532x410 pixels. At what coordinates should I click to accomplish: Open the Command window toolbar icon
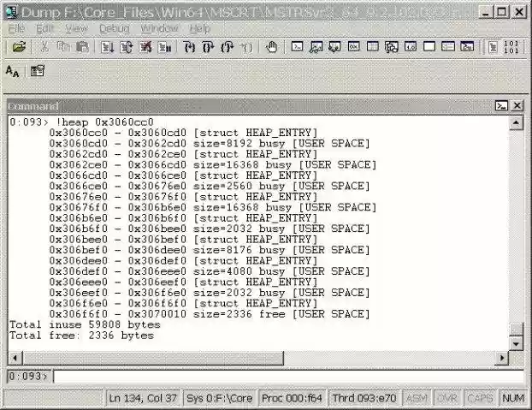coord(297,46)
